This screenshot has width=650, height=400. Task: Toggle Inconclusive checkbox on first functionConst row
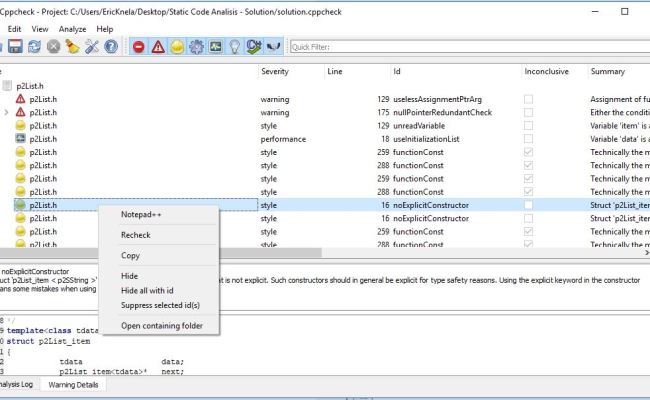(528, 152)
